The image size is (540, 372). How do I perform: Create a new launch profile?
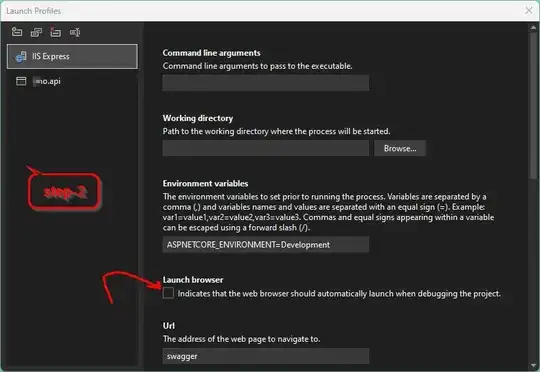[17, 32]
